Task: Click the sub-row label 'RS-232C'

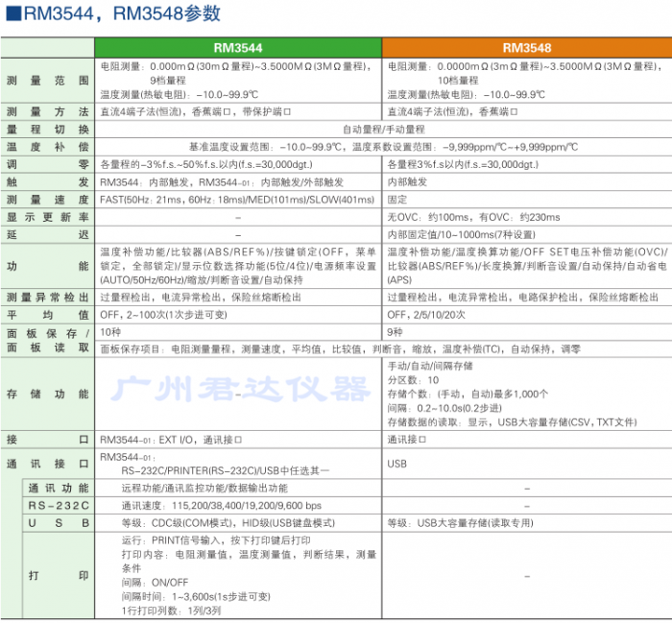Action: coord(59,506)
